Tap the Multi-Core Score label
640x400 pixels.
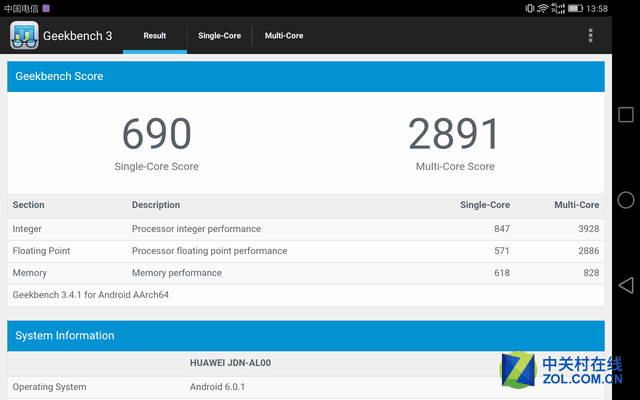click(455, 167)
